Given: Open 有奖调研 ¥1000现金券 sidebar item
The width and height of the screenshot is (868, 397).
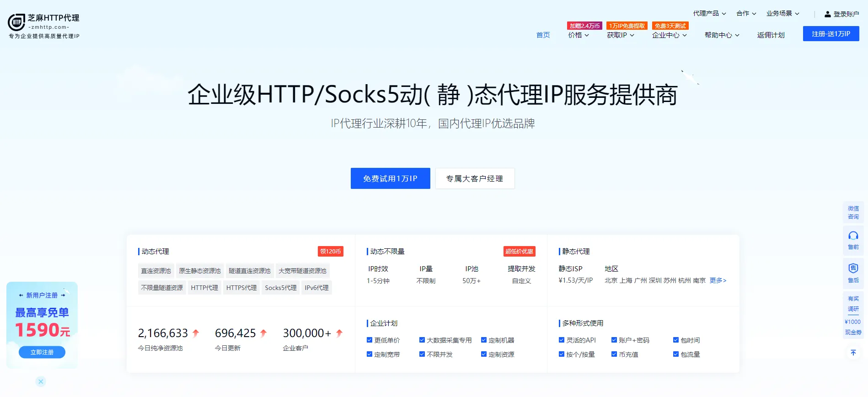Looking at the screenshot, I should (853, 316).
